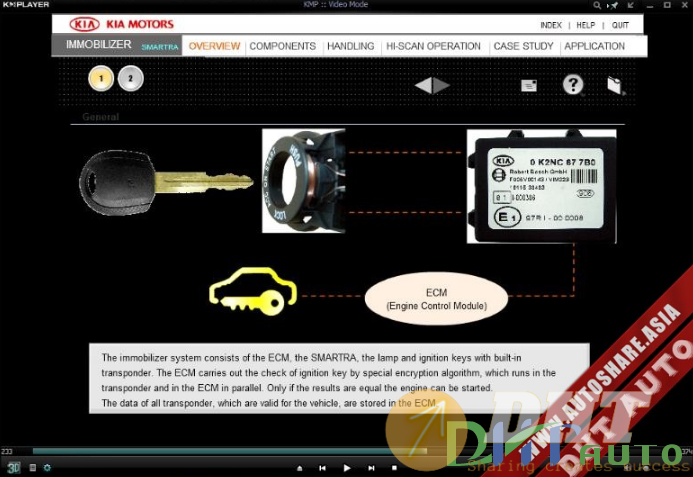Play the video in KMPlayer
693x477 pixels.
(x=347, y=468)
